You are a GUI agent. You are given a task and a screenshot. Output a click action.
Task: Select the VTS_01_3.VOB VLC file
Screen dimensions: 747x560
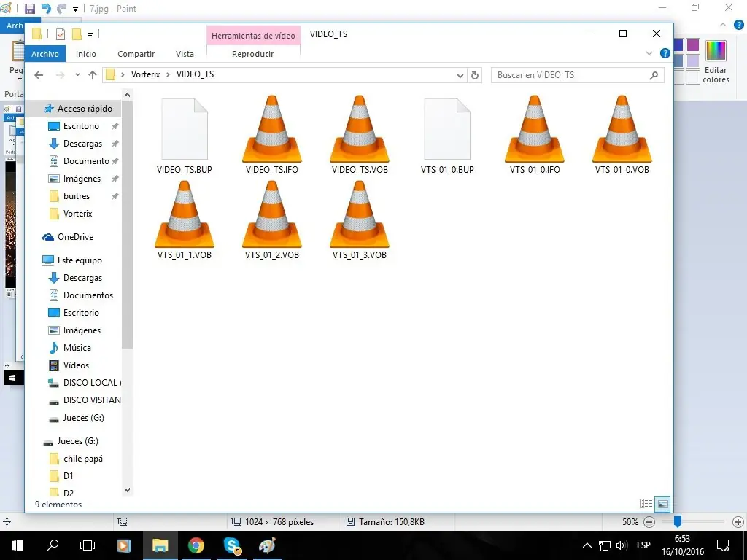pyautogui.click(x=360, y=220)
